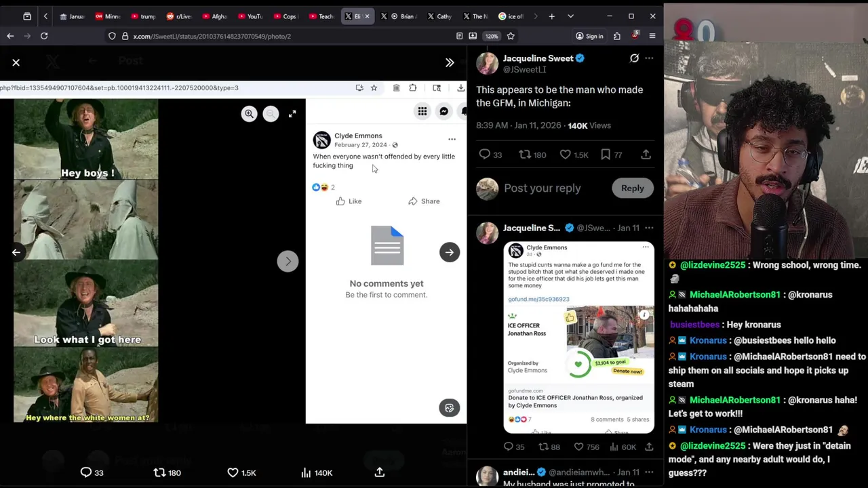Open replies from the viewer bottom bar
This screenshot has width=868, height=488.
tap(92, 472)
